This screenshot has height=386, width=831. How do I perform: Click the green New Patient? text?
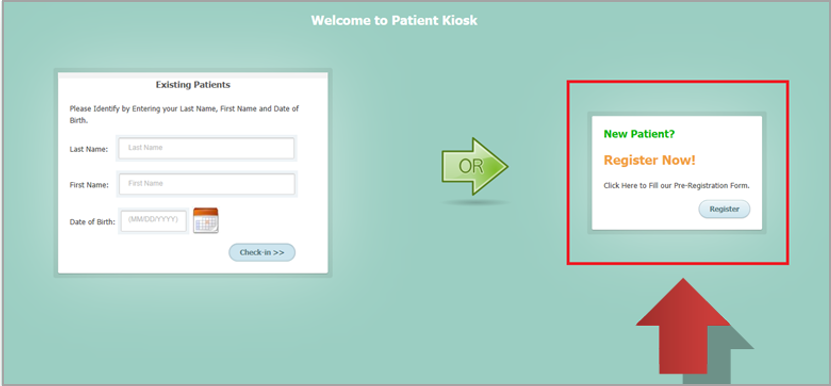(x=639, y=134)
